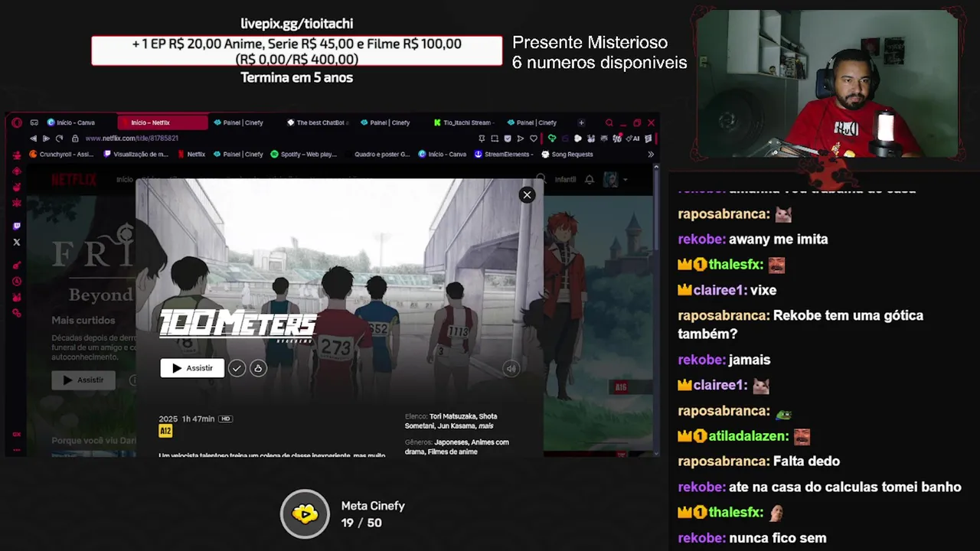The width and height of the screenshot is (980, 551).
Task: Open the green cloud extension icon
Action: click(x=551, y=139)
